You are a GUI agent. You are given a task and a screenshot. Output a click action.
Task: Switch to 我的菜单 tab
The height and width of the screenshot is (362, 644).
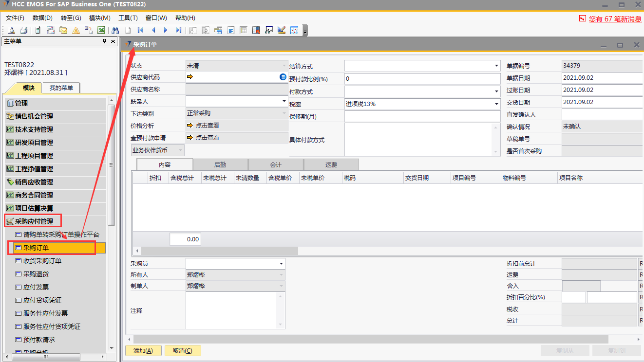[x=61, y=88]
